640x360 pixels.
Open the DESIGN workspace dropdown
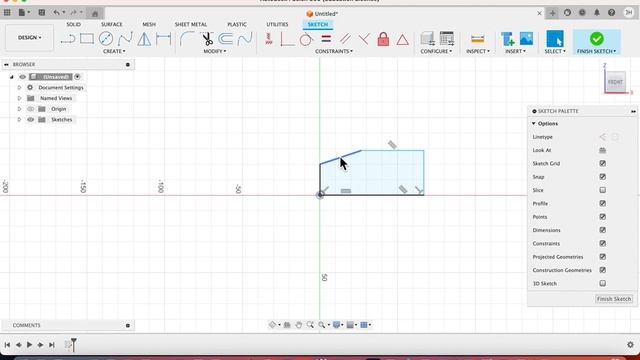[x=29, y=38]
